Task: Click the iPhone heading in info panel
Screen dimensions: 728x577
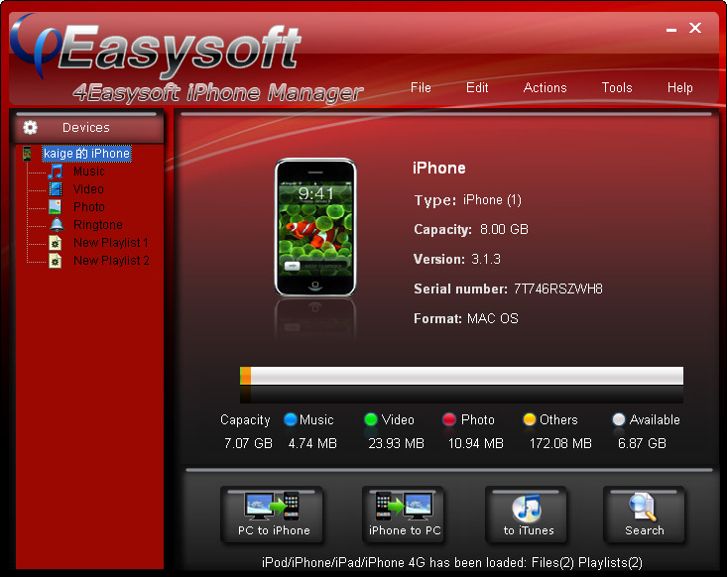Action: click(x=438, y=168)
